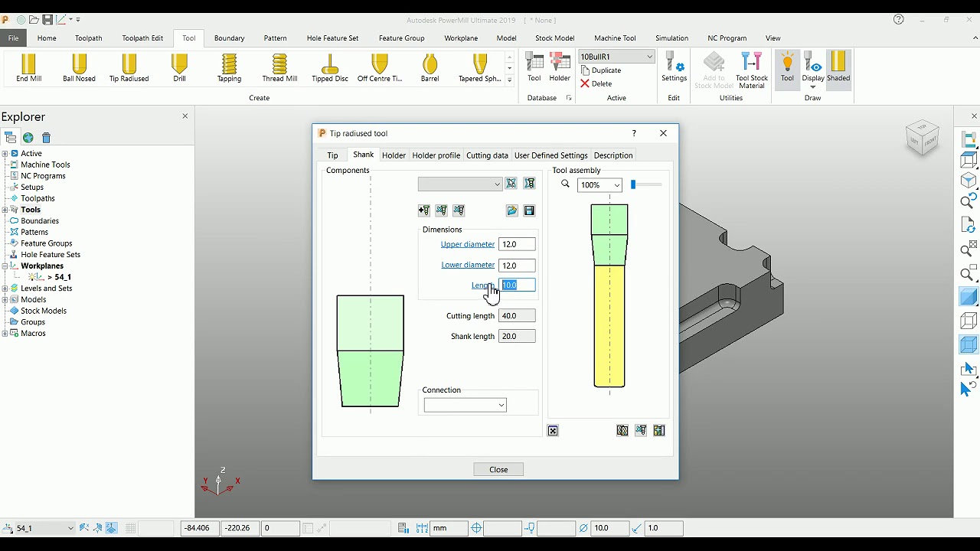This screenshot has width=980, height=551.
Task: Click the Lower diameter link
Action: coord(468,265)
